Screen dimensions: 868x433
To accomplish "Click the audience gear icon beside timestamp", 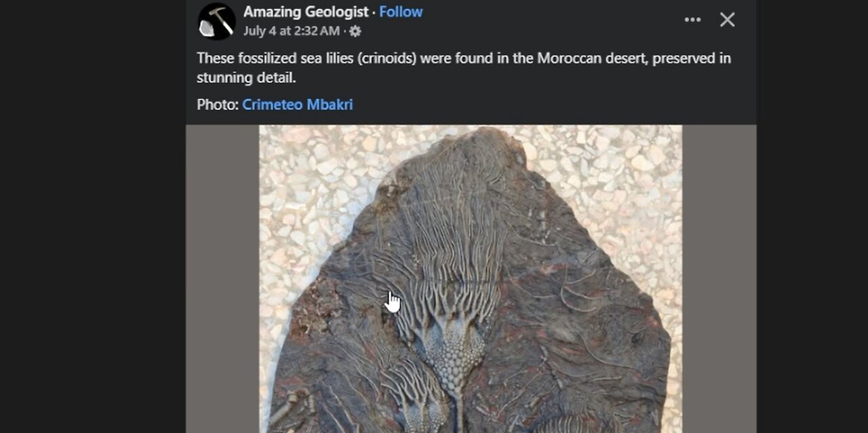I will point(355,31).
